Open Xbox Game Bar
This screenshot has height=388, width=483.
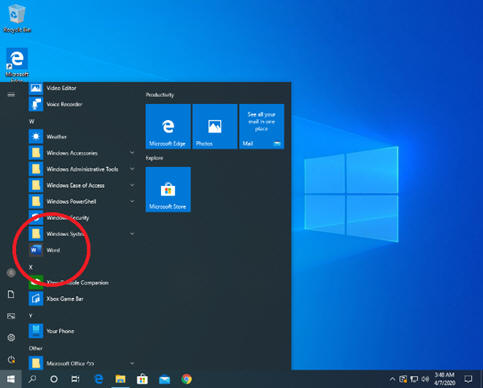(x=82, y=299)
